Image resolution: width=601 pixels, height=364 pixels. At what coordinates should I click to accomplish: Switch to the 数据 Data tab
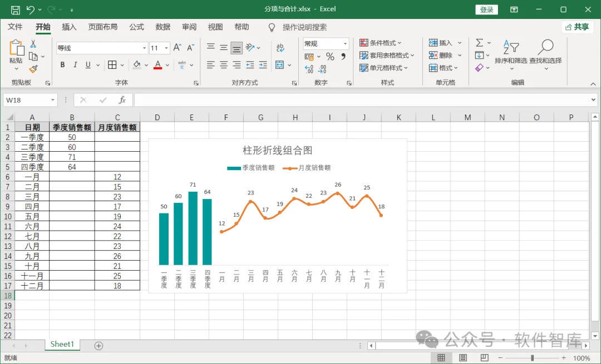tap(163, 27)
